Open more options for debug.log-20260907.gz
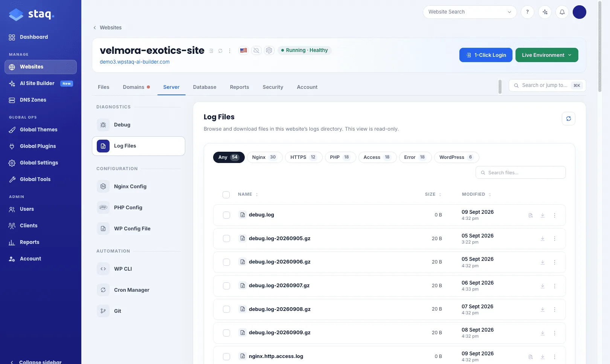The height and width of the screenshot is (364, 610). coord(555,286)
